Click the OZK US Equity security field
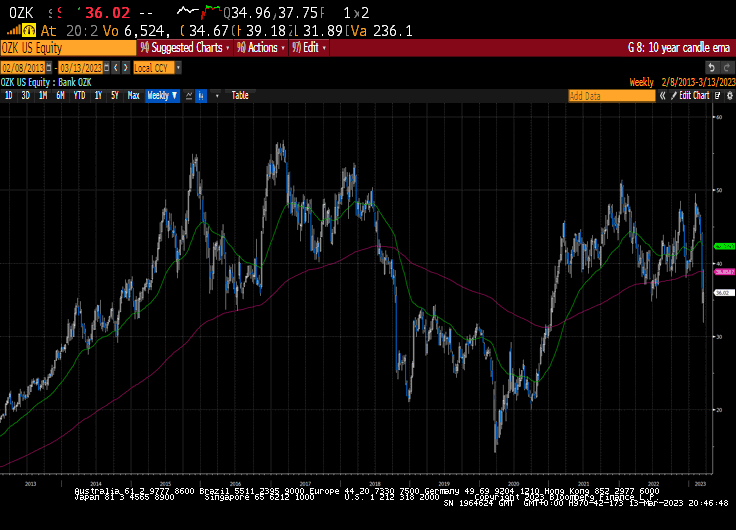This screenshot has width=736, height=530. (68, 48)
